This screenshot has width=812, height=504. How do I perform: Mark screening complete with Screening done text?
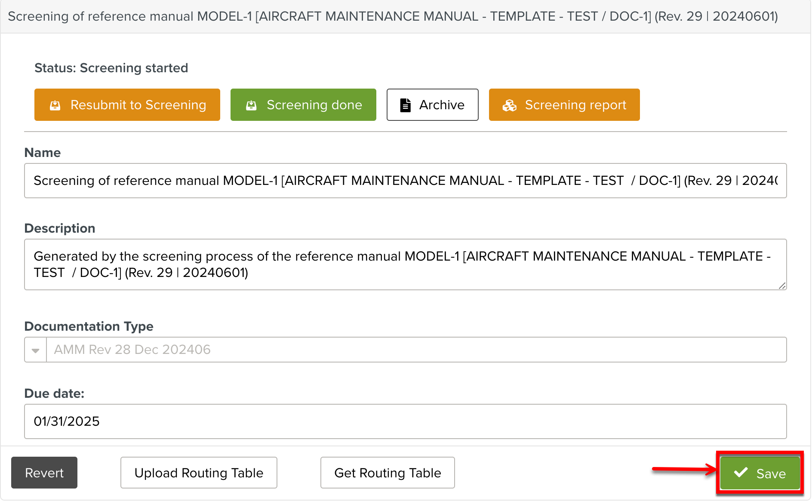(x=314, y=105)
